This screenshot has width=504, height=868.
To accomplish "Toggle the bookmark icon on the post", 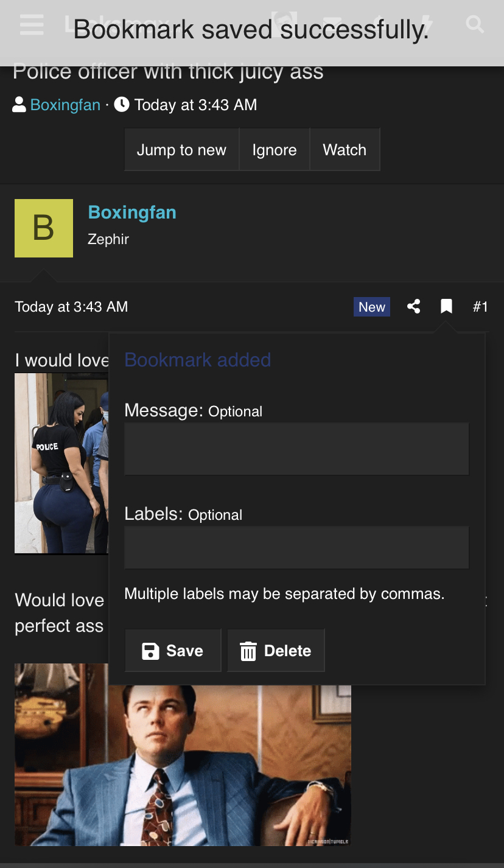I will pyautogui.click(x=446, y=306).
